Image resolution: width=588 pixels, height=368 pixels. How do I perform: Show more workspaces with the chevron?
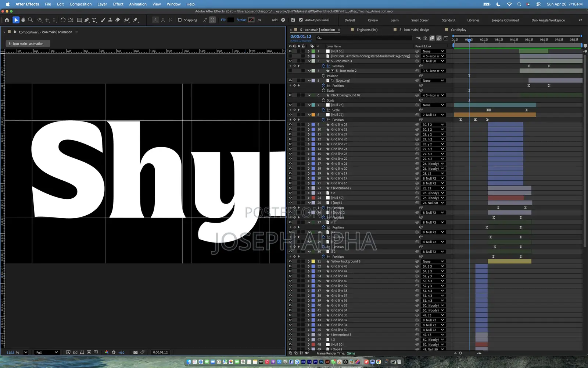(580, 20)
